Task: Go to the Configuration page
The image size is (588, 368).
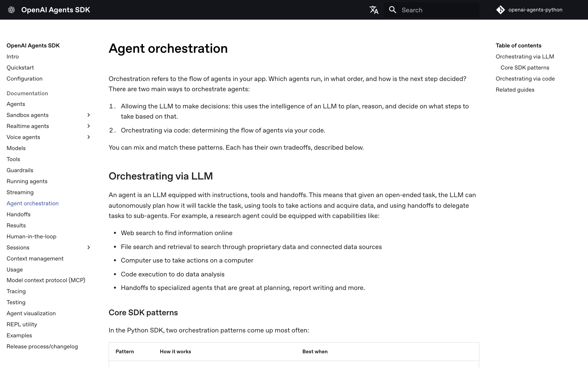Action: [24, 79]
